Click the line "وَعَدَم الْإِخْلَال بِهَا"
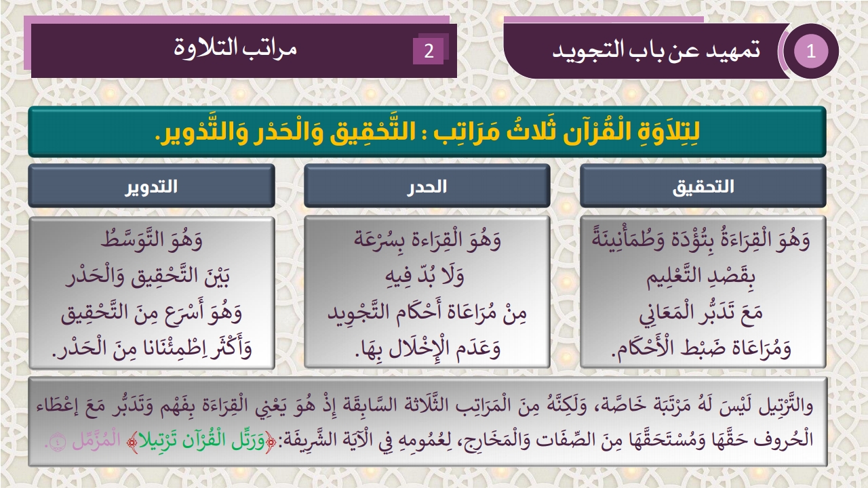This screenshot has width=868, height=488. coord(427,350)
